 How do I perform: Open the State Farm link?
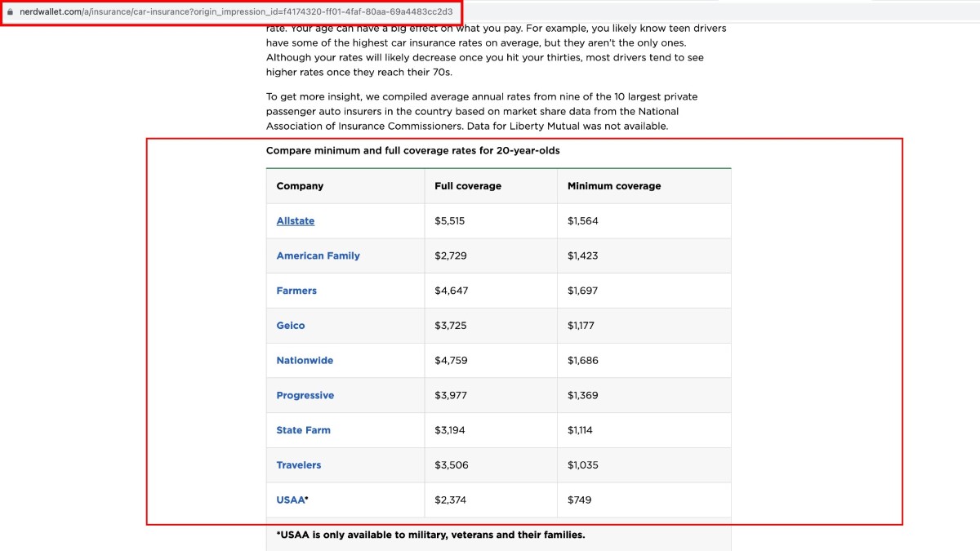click(x=304, y=430)
